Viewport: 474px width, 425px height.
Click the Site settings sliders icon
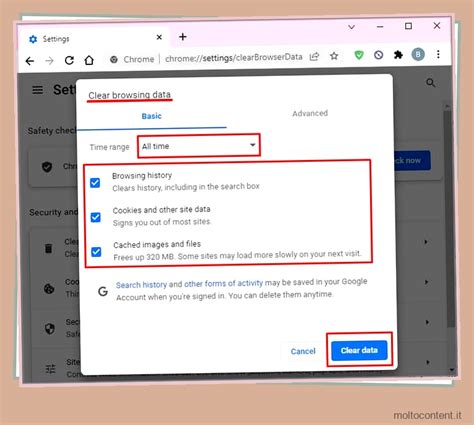(50, 369)
